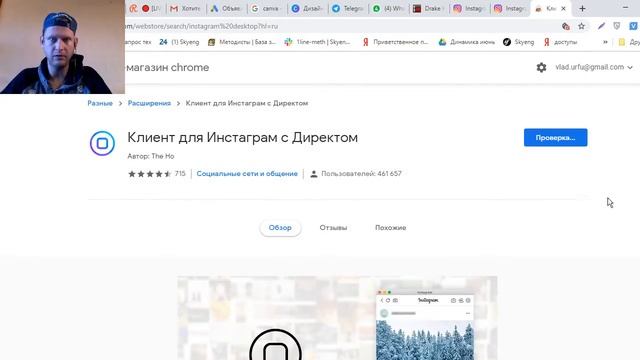Open the account dropdown vlad.urfu@gmail.com

594,67
